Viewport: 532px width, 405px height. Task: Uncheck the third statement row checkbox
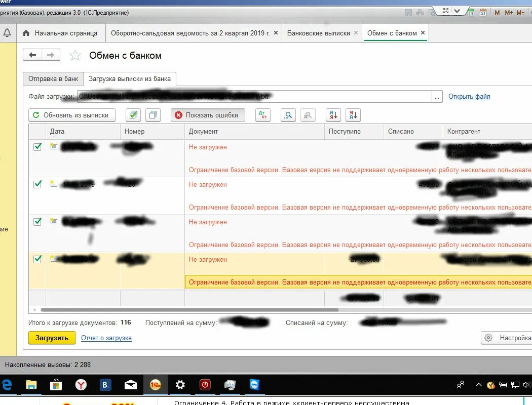(x=37, y=222)
